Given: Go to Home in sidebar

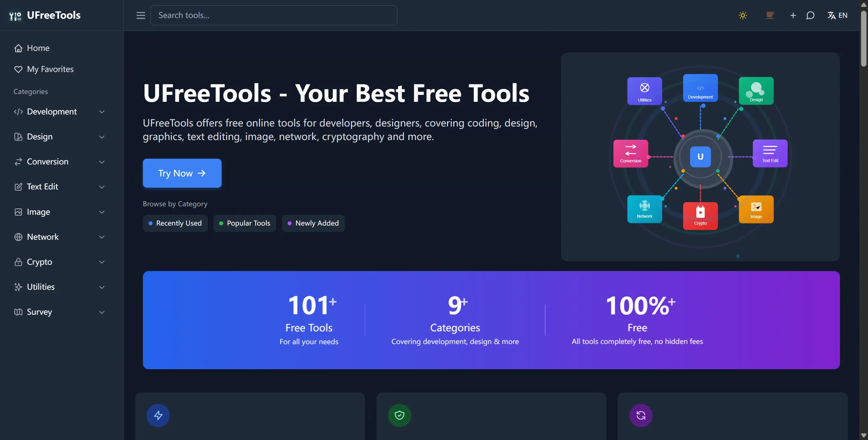Looking at the screenshot, I should (x=38, y=48).
